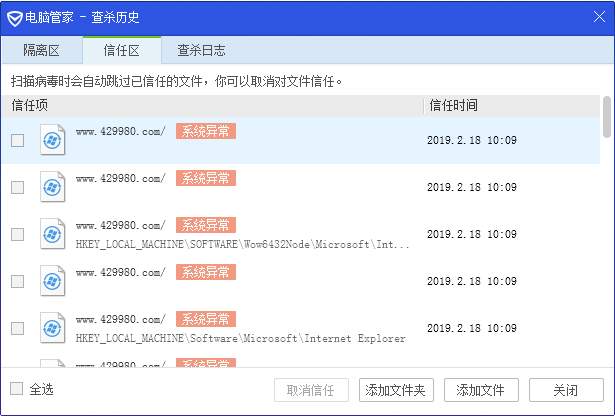This screenshot has width=615, height=416.
Task: Click the 系统异常 tag in the Wow6432Node row
Action: click(x=206, y=225)
